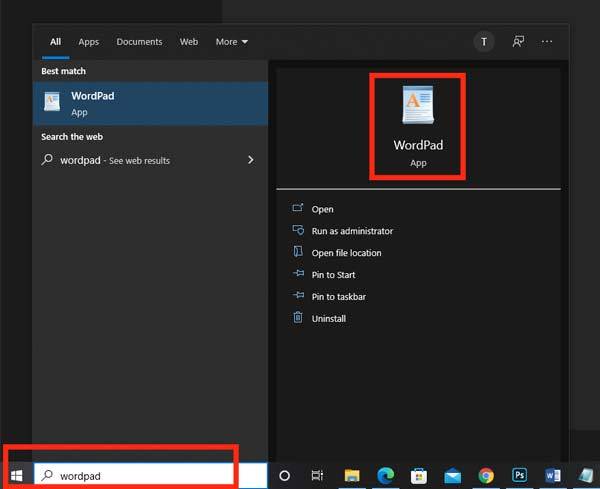The height and width of the screenshot is (489, 600).
Task: Expand the More dropdown filter
Action: pyautogui.click(x=232, y=42)
